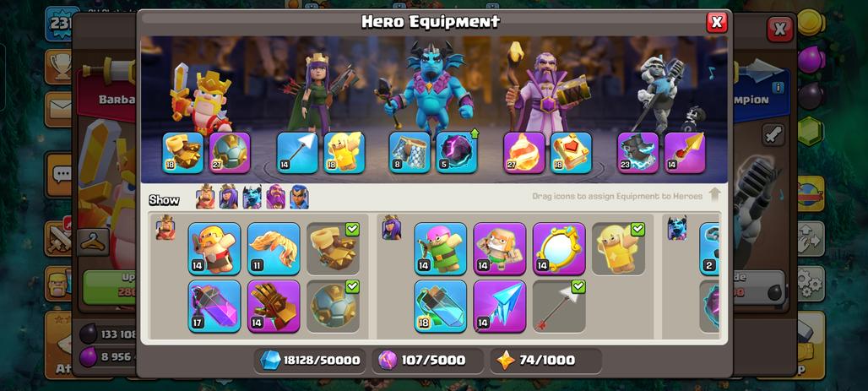Screen dimensions: 868x391
Task: Select the Frozen Arrow equipment
Action: pos(499,306)
